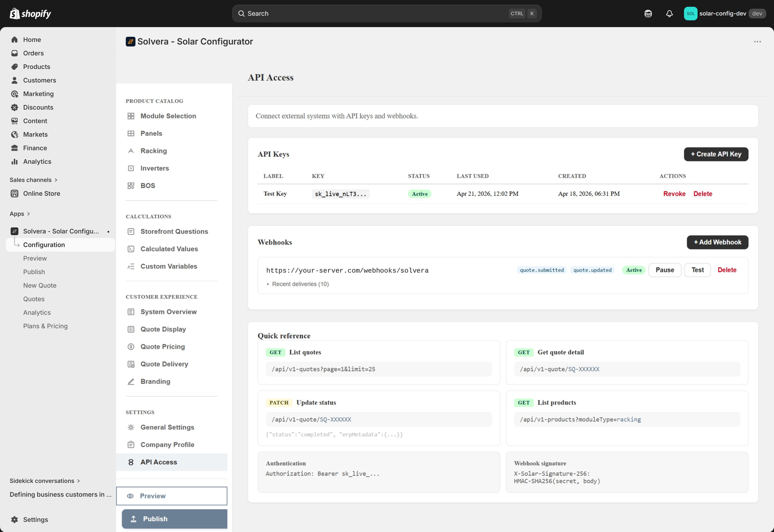
Task: Click the blue Publish button
Action: tap(175, 519)
